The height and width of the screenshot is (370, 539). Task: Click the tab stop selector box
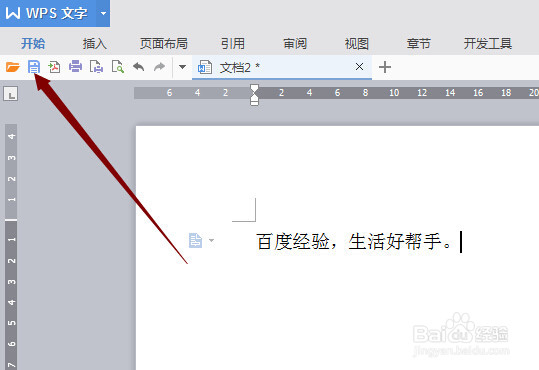click(x=11, y=94)
